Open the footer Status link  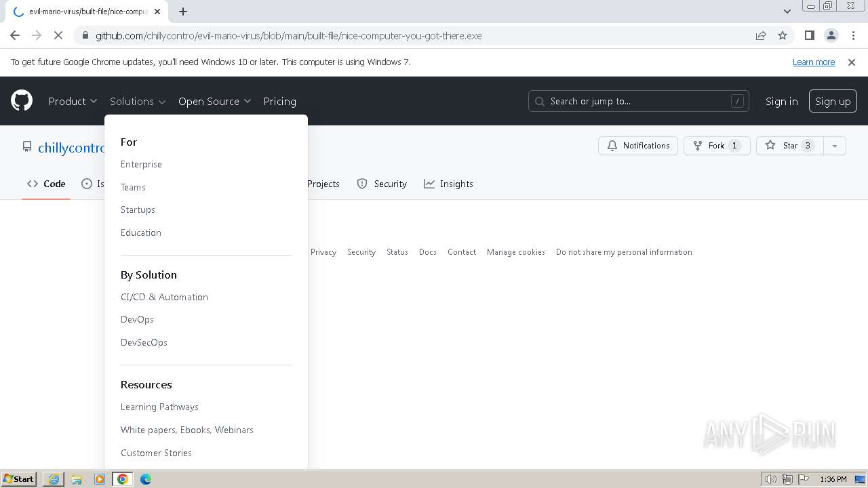click(x=397, y=252)
